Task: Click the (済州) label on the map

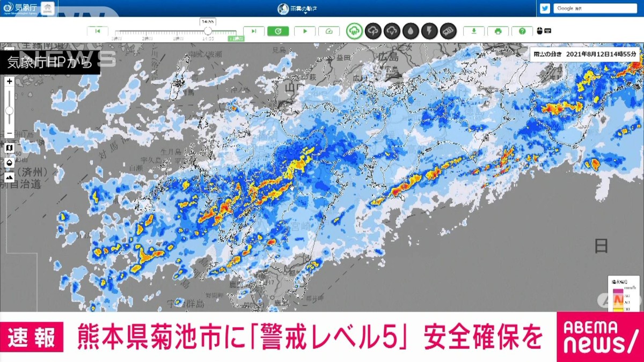Action: coord(32,173)
